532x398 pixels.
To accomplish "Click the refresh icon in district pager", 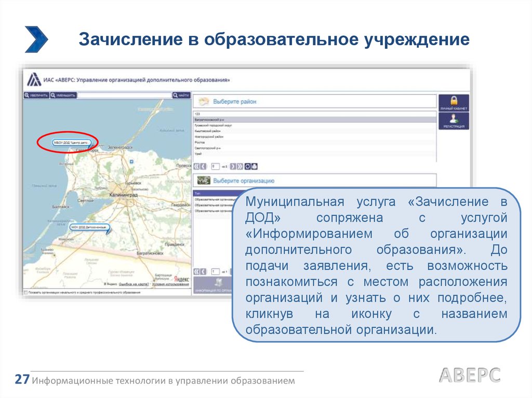I will coord(248,167).
